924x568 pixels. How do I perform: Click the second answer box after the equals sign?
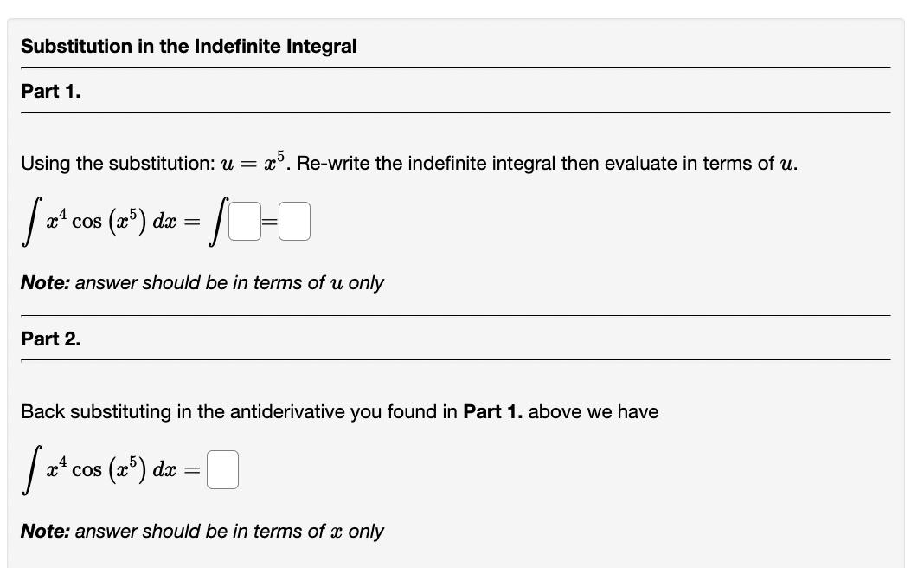click(x=295, y=223)
